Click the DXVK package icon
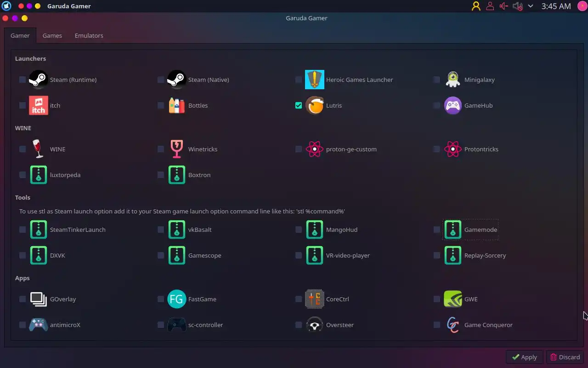 click(38, 255)
